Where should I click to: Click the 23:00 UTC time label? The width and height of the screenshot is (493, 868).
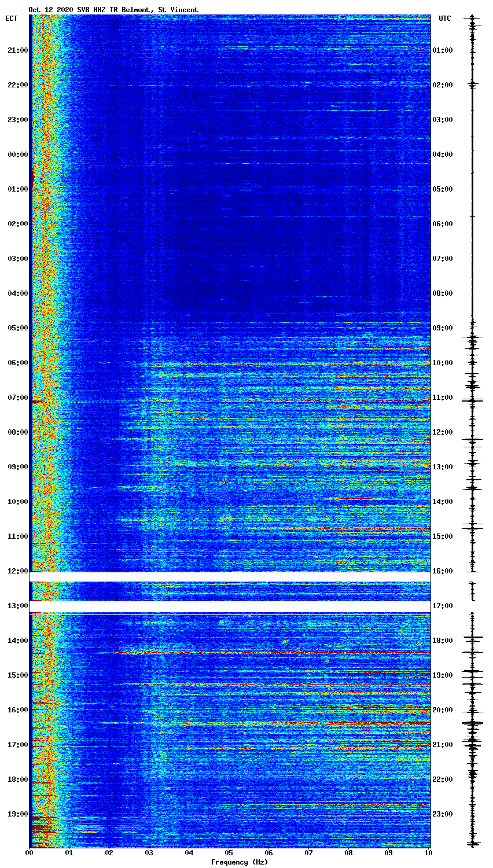tap(443, 814)
